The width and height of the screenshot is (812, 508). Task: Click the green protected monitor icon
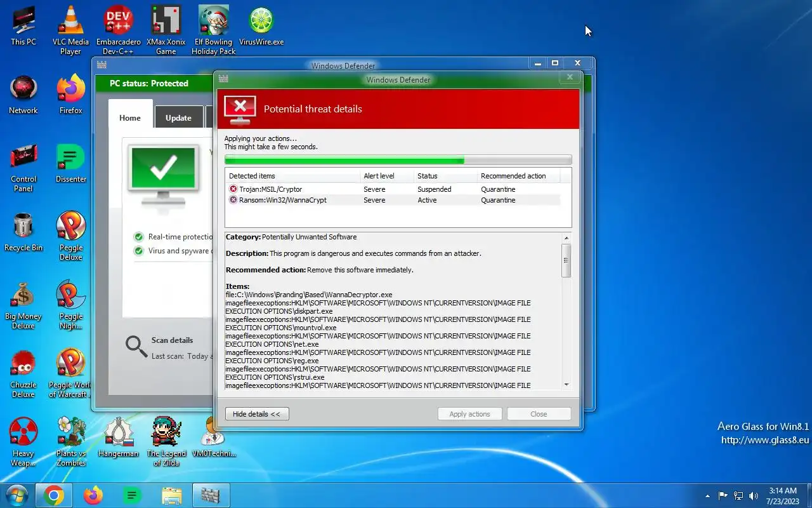163,175
